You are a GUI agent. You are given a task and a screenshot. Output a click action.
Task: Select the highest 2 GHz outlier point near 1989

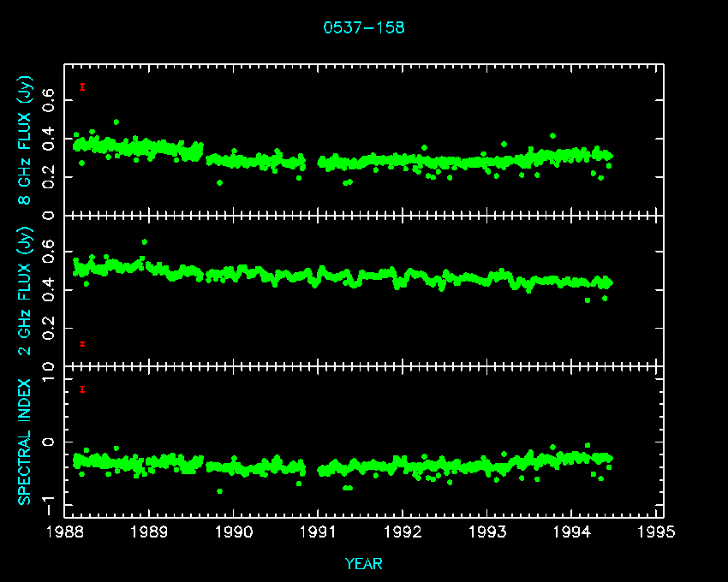(144, 242)
